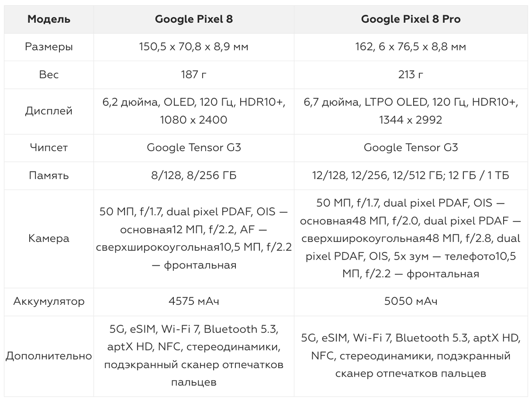The width and height of the screenshot is (532, 400).
Task: Click the 213 г weight cell
Action: point(411,75)
